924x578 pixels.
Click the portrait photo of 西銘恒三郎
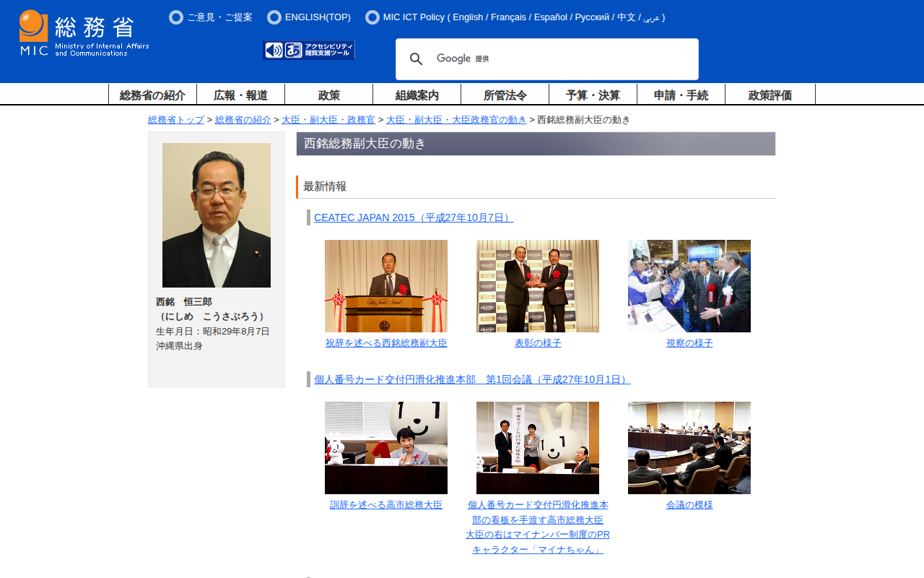217,215
